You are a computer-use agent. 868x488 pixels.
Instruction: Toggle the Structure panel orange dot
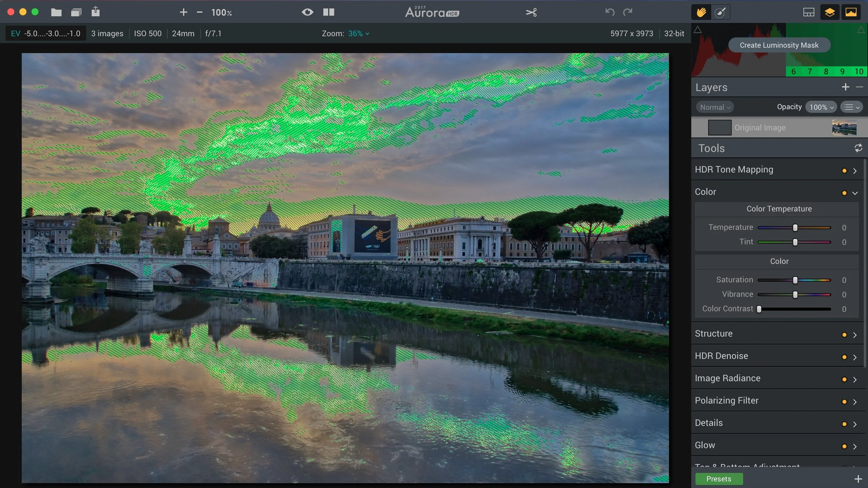pyautogui.click(x=844, y=335)
